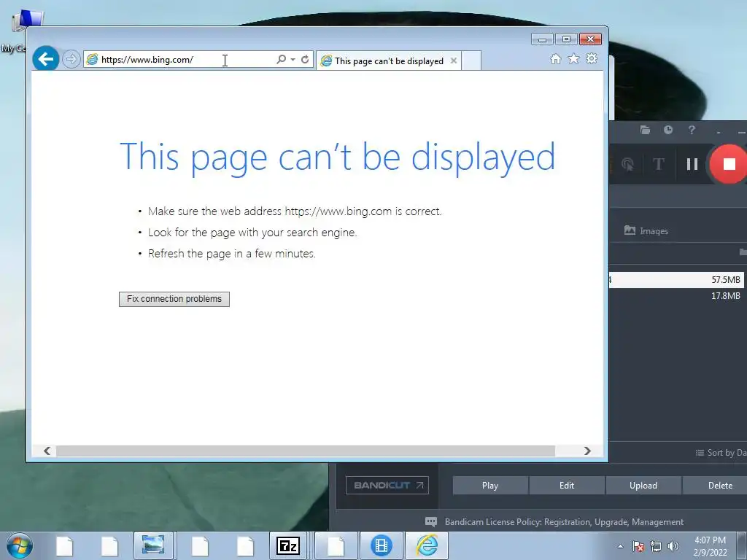Click Internet Explorer's forward arrow button
The image size is (747, 560).
71,60
